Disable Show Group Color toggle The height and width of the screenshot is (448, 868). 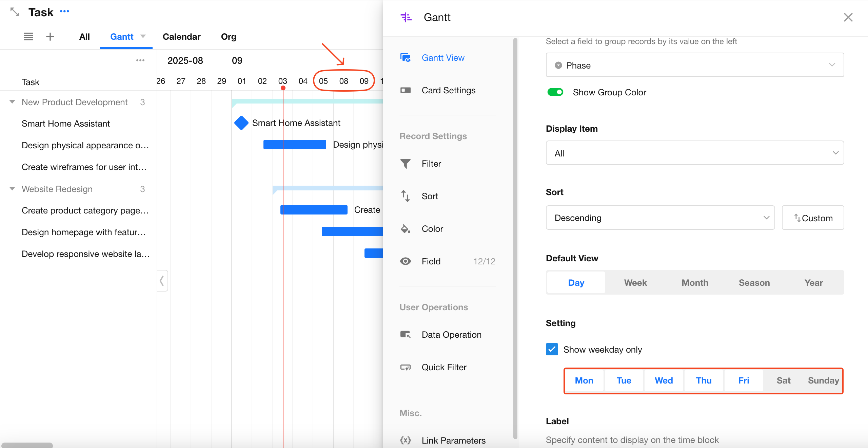[x=555, y=92]
